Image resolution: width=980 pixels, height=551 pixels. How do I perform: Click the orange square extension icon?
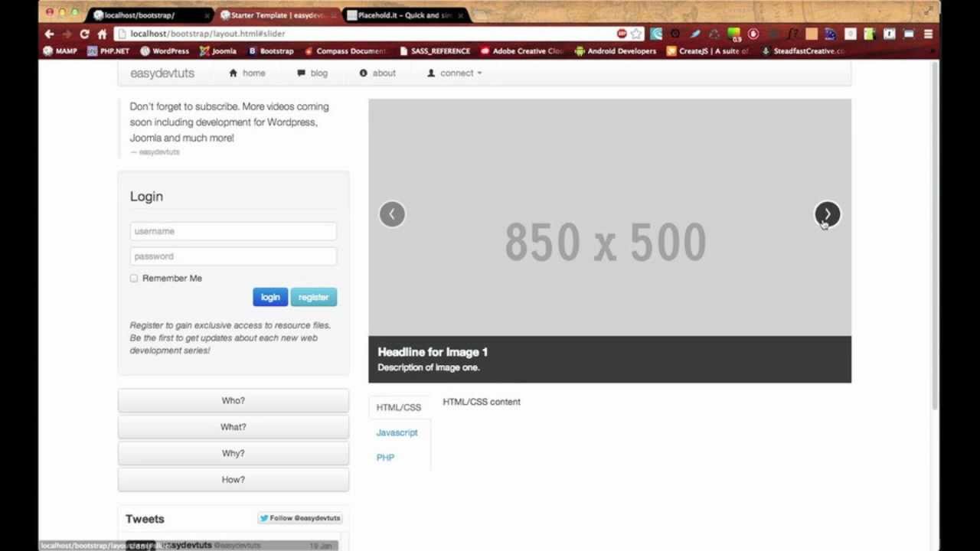pos(812,34)
